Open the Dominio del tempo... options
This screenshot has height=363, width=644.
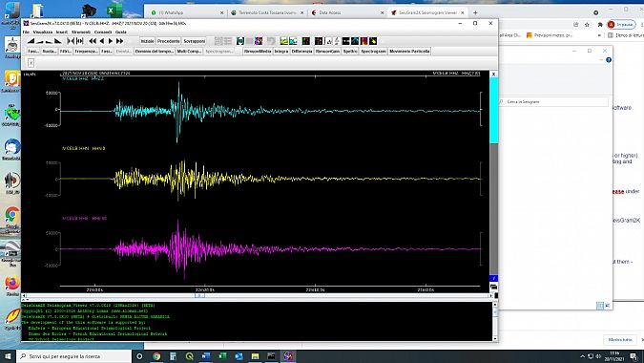pos(155,52)
